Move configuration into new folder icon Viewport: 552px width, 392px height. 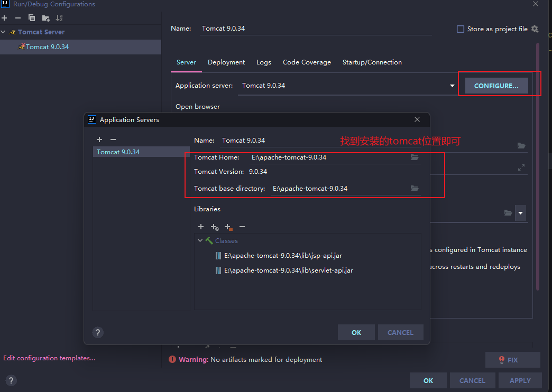[x=46, y=18]
